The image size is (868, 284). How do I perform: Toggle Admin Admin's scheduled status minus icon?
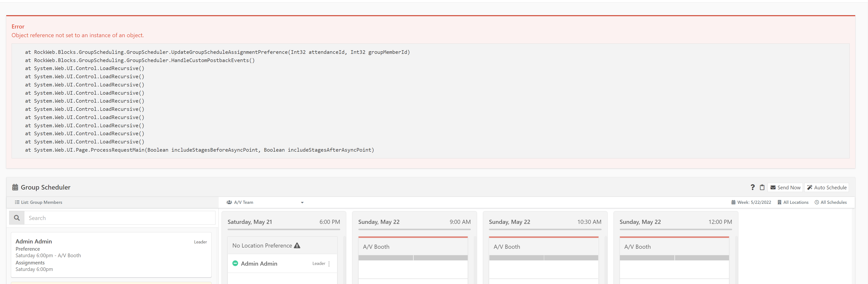point(235,263)
